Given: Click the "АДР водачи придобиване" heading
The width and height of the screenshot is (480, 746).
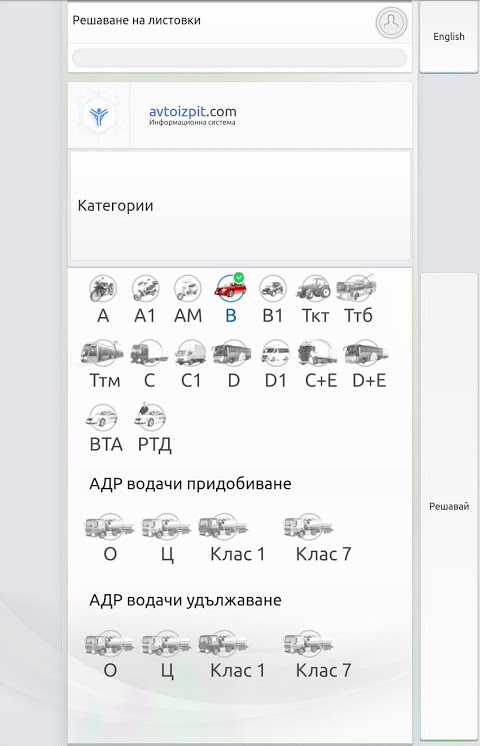Looking at the screenshot, I should click(x=190, y=484).
